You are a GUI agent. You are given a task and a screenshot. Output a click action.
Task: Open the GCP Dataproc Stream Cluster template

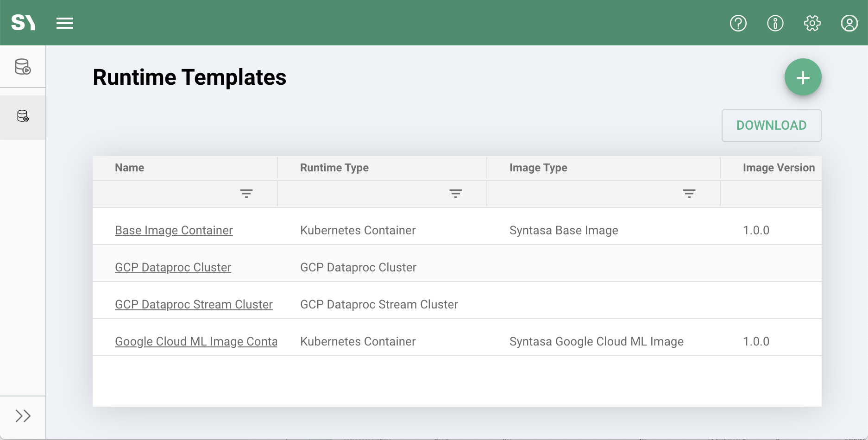194,304
